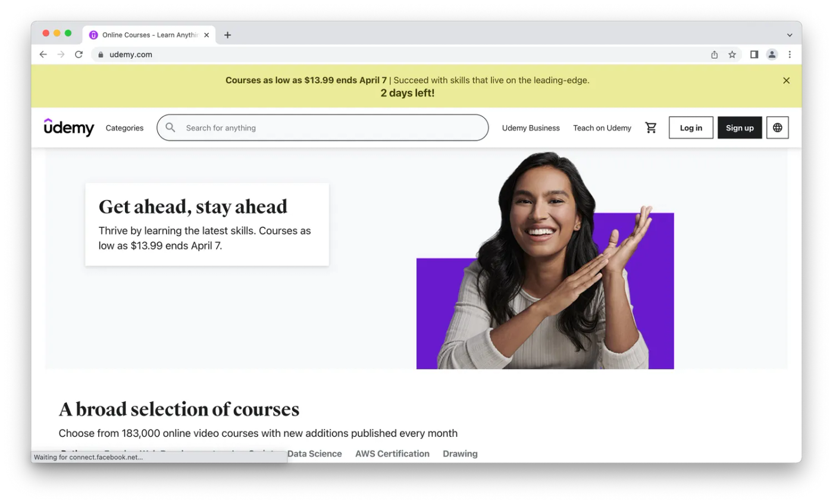
Task: Open the browser three-dot menu
Action: (x=790, y=54)
